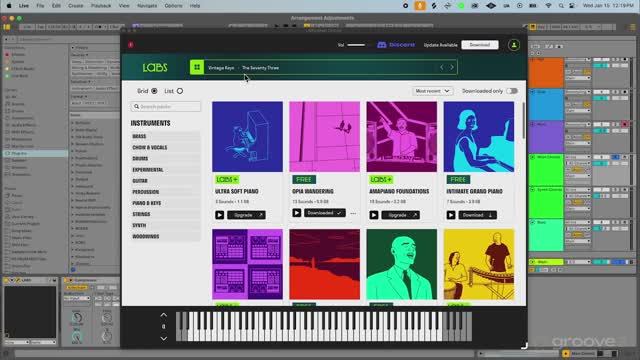
Task: Click Upgrade for Amapiano Foundations
Action: pyautogui.click(x=401, y=215)
